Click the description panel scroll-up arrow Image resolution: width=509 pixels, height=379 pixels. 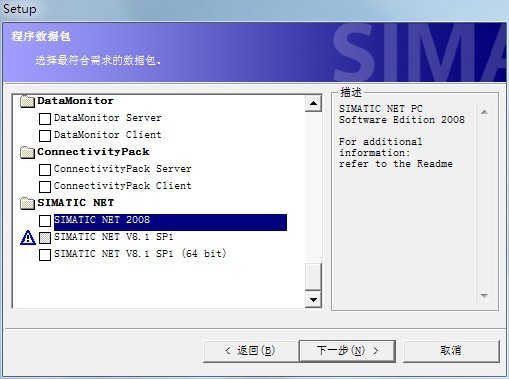pyautogui.click(x=484, y=112)
